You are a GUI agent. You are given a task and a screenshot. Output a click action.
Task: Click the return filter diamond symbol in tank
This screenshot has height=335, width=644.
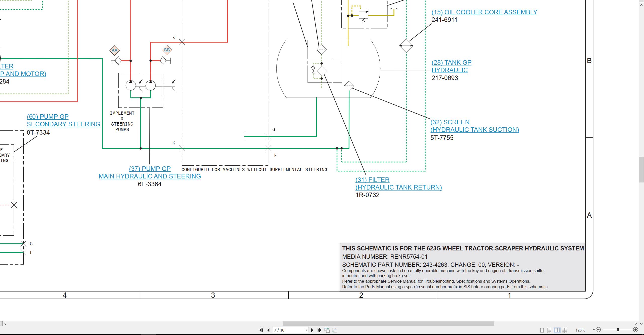(x=321, y=71)
